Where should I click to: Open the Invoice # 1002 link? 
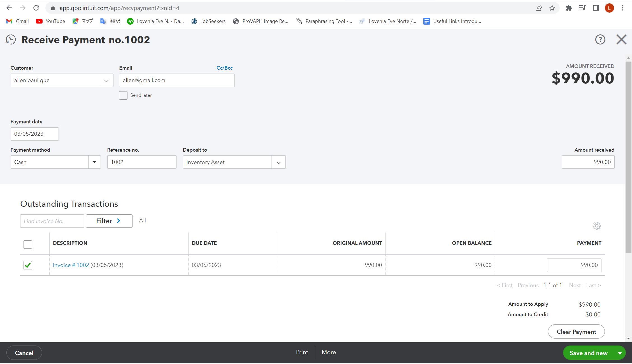point(71,265)
